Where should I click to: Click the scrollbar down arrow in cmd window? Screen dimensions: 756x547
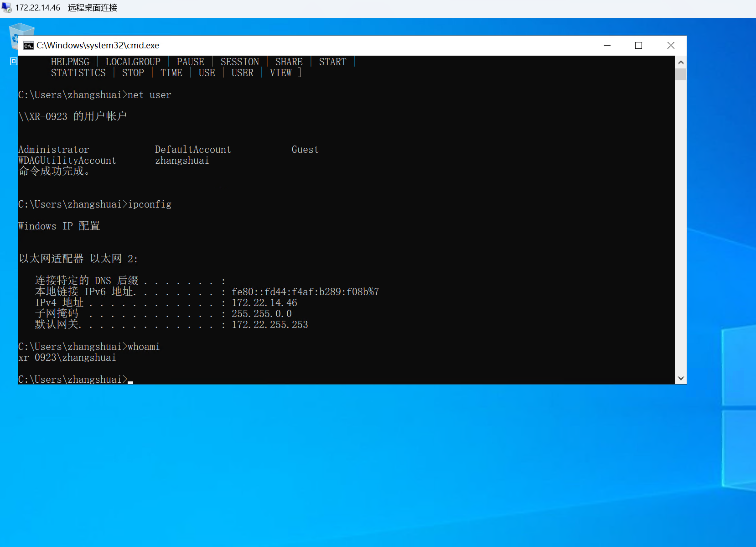point(681,378)
